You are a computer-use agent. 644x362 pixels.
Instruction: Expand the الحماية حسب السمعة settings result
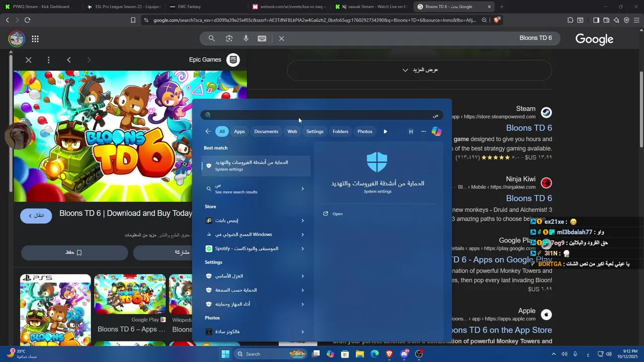(x=302, y=290)
